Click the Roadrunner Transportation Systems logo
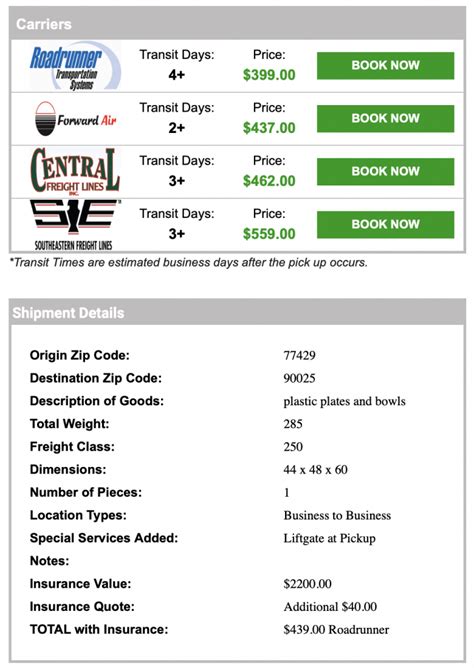The height and width of the screenshot is (668, 474). click(x=75, y=66)
